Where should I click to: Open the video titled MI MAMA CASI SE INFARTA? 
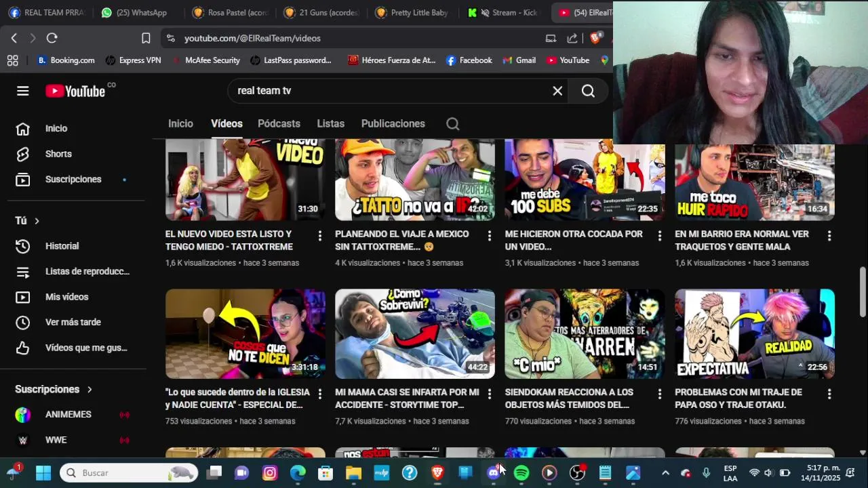pos(407,399)
